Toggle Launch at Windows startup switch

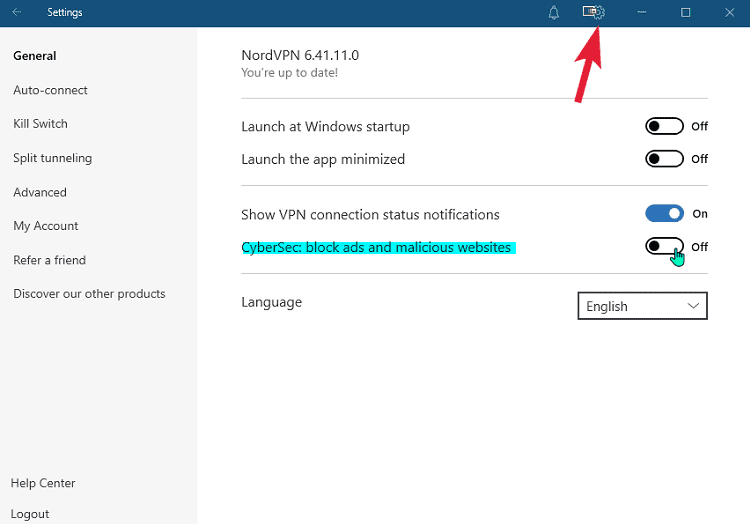pos(664,126)
